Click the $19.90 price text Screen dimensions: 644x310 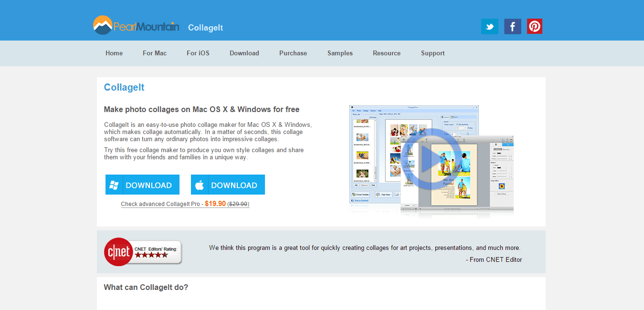click(x=215, y=204)
